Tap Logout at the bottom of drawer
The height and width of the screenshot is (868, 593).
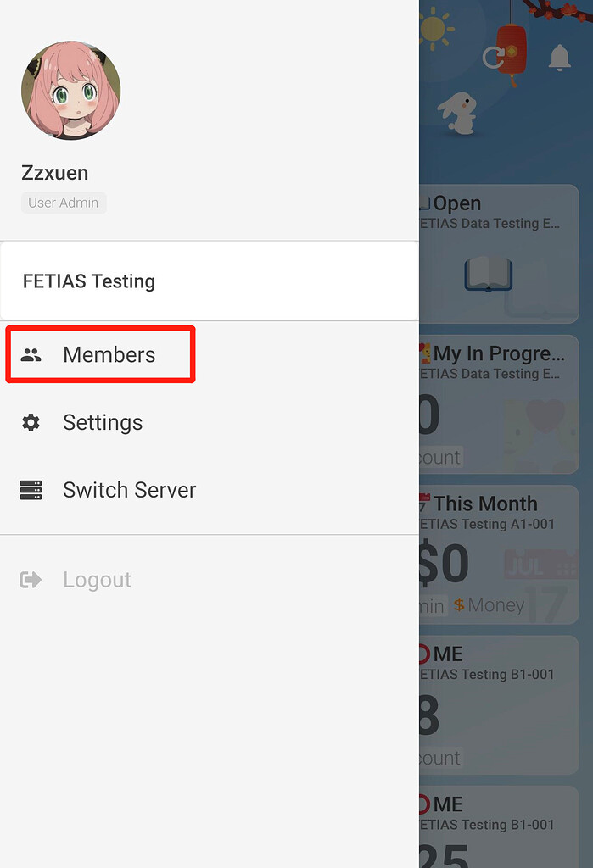(97, 579)
